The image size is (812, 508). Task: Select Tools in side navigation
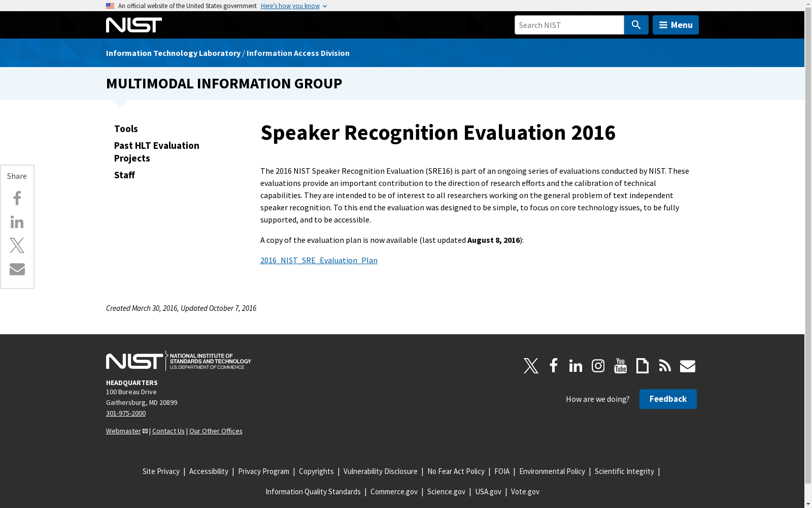coord(126,129)
